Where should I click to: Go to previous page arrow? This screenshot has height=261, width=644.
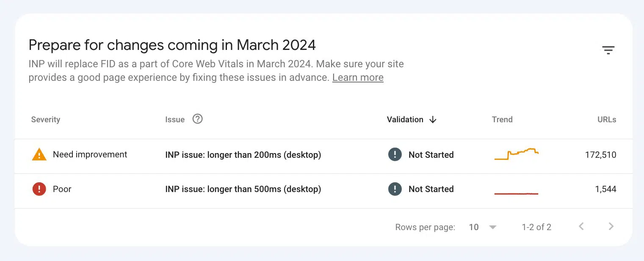point(581,227)
